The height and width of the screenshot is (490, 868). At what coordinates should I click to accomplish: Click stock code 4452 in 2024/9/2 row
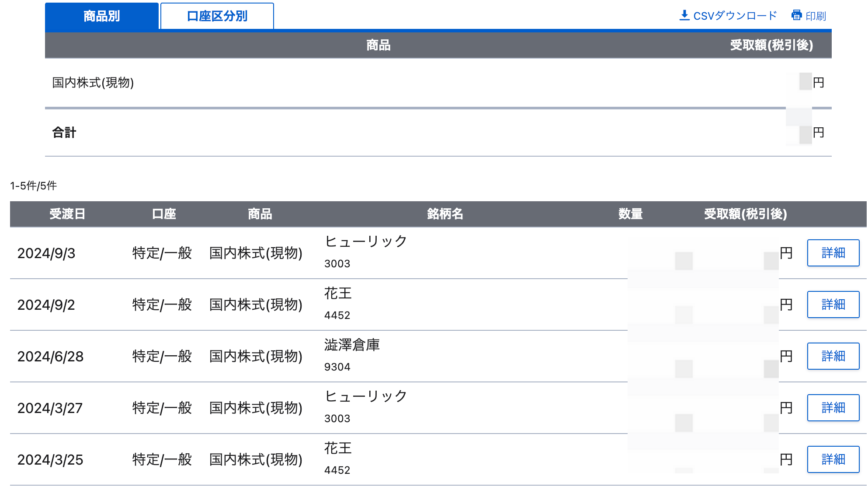337,315
